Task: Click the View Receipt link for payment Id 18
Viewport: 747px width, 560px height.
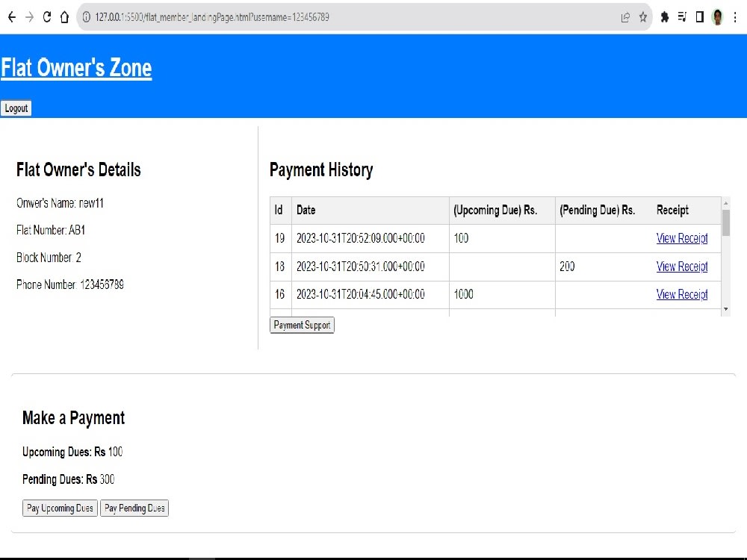Action: click(682, 267)
